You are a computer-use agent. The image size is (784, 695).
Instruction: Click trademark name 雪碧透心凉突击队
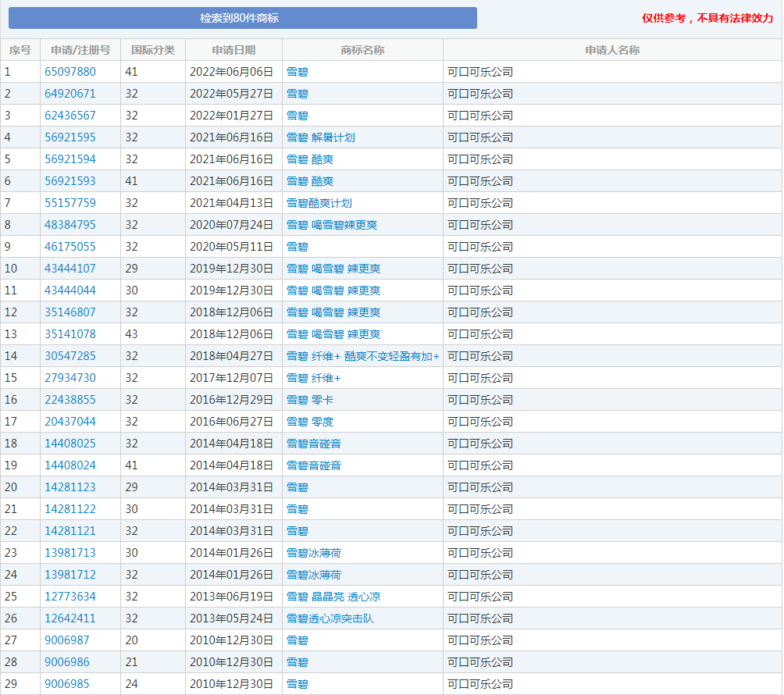point(330,618)
